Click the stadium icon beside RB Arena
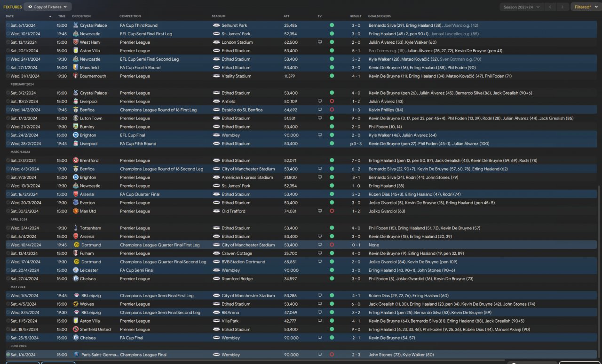 click(x=216, y=313)
